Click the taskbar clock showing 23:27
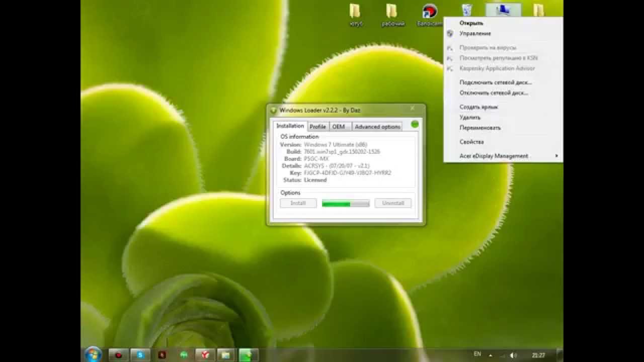Viewport: 644px width, 362px height. pos(538,355)
